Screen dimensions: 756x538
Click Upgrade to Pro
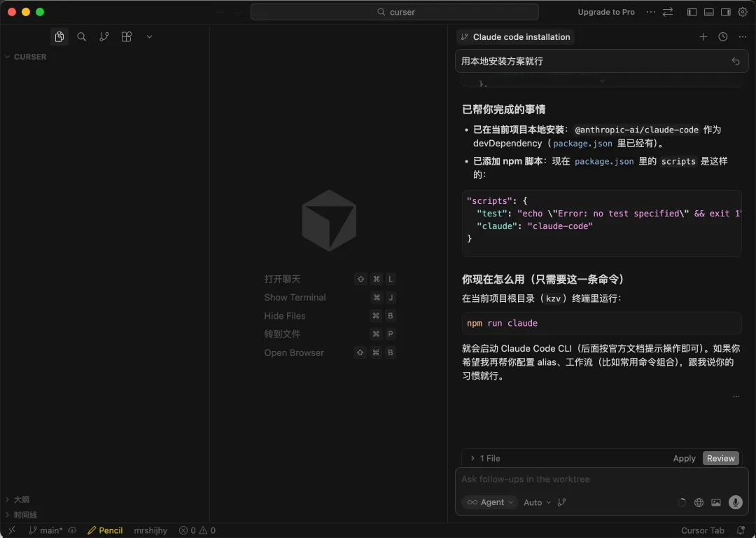tap(606, 12)
